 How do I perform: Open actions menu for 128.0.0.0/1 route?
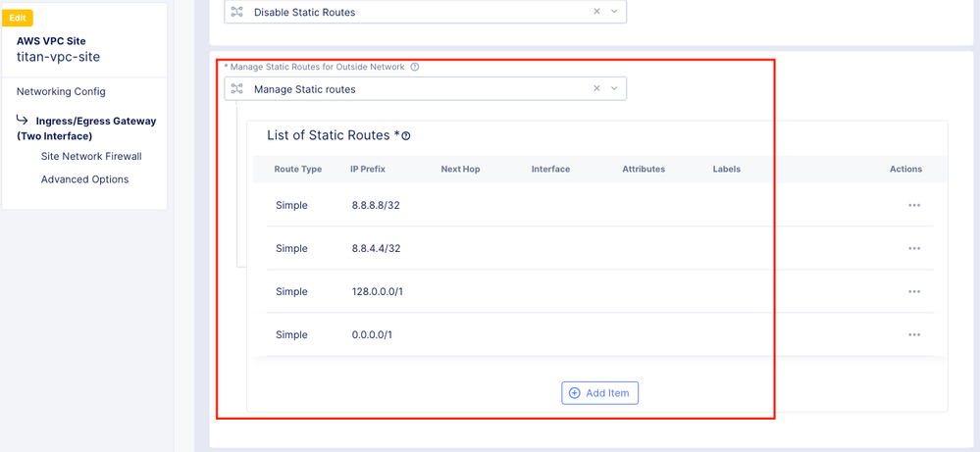[x=914, y=292]
